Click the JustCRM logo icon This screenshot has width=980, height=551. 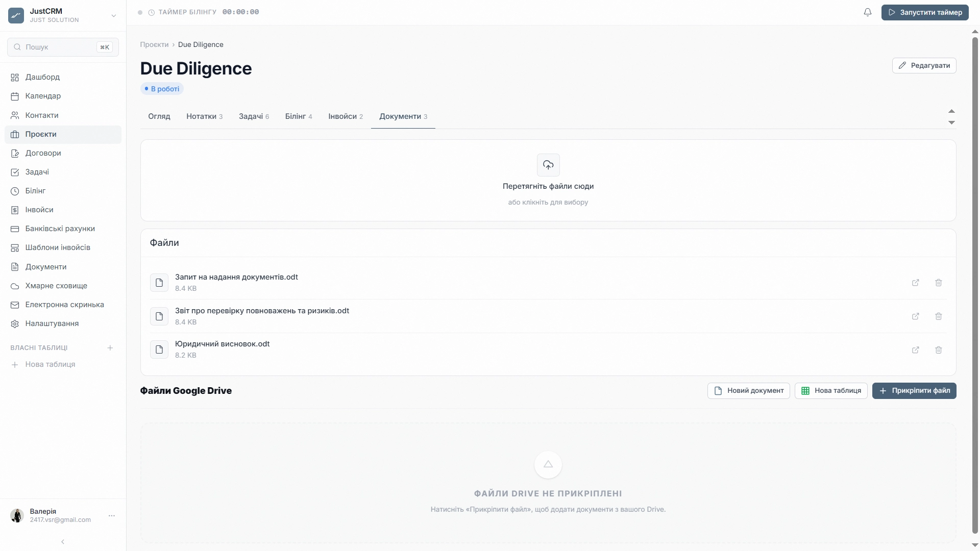16,15
